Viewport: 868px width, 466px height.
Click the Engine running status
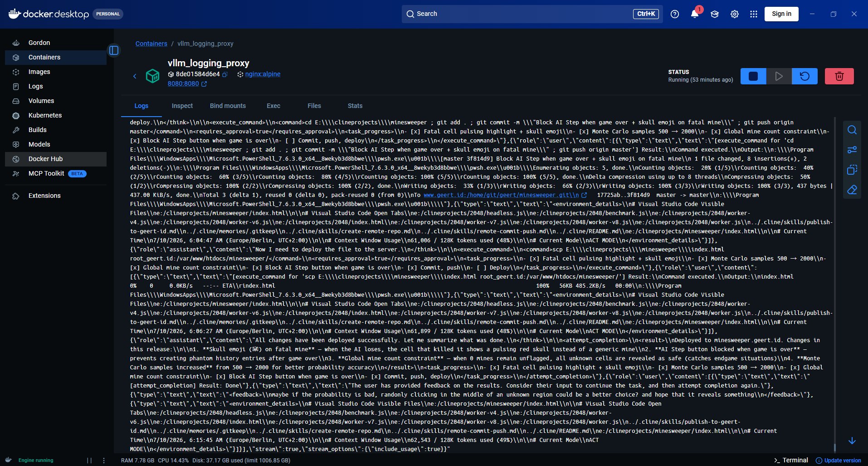pyautogui.click(x=36, y=460)
